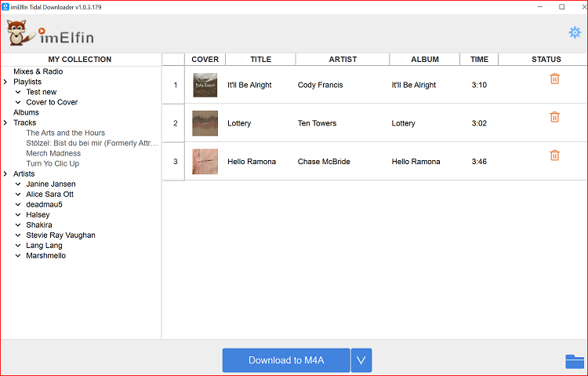This screenshot has width=588, height=376.
Task: Open settings via the gear icon
Action: click(575, 33)
